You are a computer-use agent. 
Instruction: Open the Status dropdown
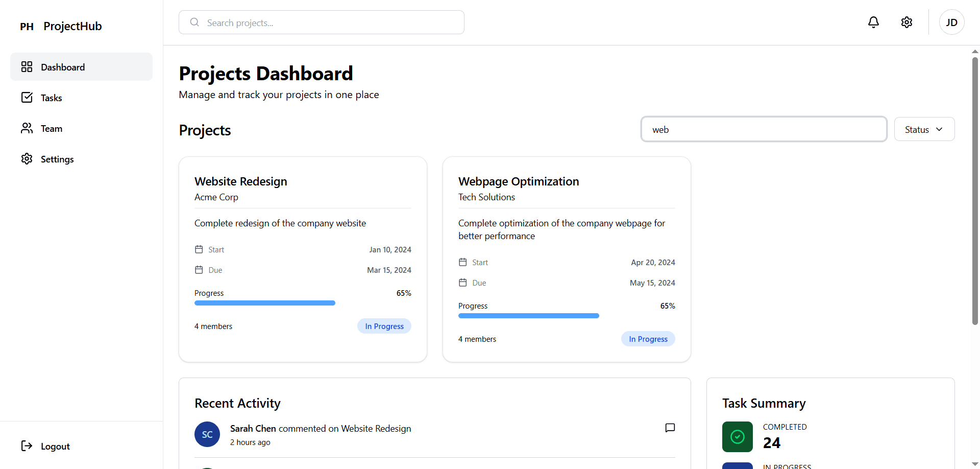(924, 129)
